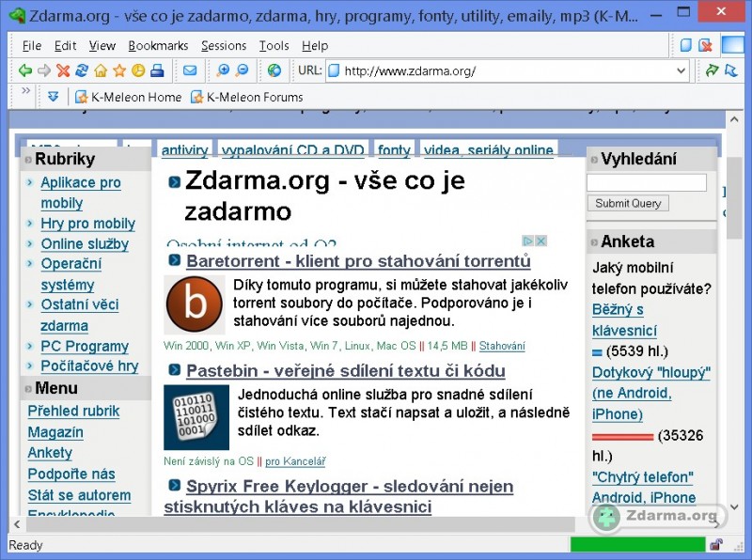Click the pro Kancelář link
This screenshot has height=560, width=752.
295,461
